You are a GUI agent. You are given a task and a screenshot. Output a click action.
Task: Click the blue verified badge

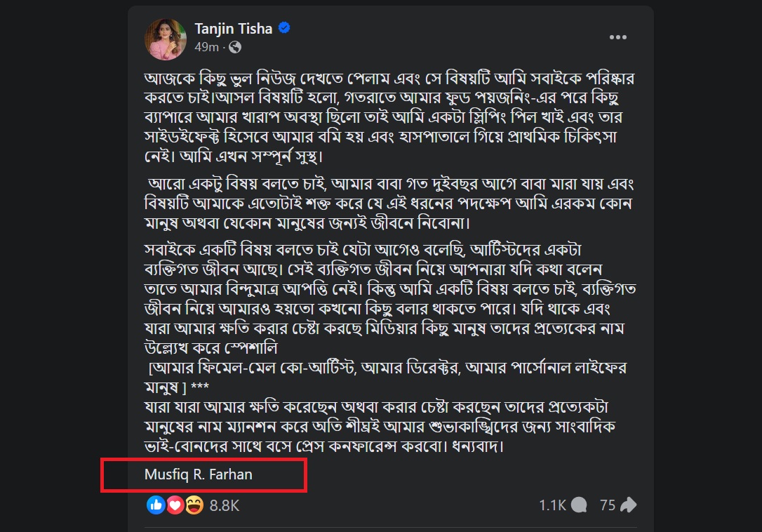pyautogui.click(x=285, y=29)
